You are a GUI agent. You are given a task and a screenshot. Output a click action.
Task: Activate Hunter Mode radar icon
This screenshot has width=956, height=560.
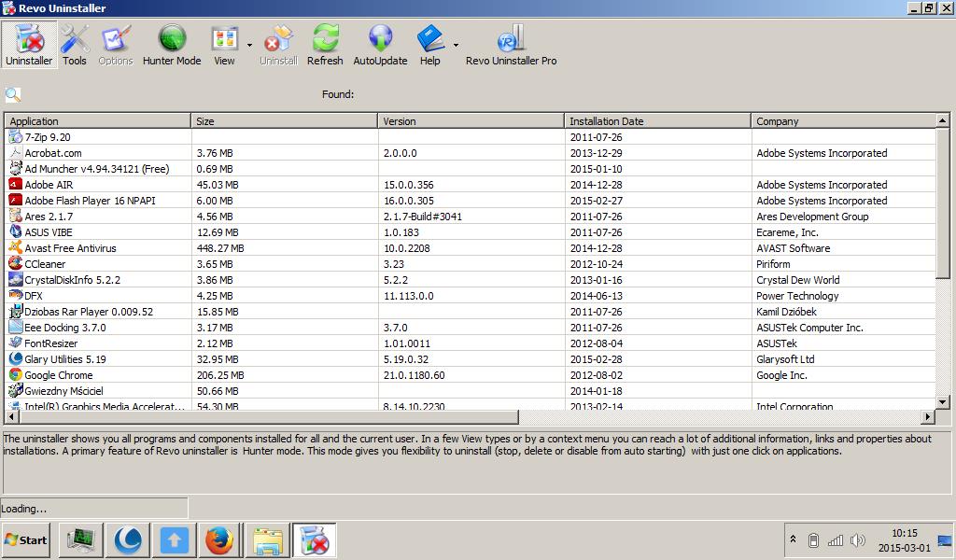click(172, 45)
